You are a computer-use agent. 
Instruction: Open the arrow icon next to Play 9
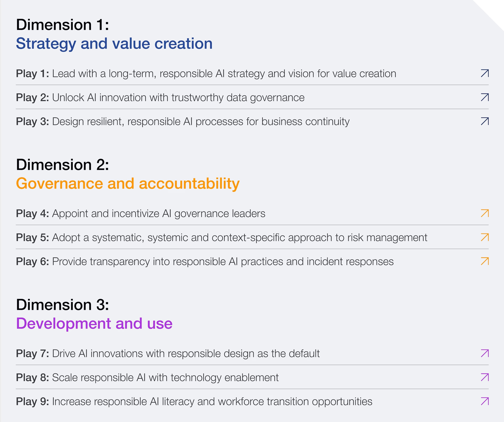coord(485,401)
